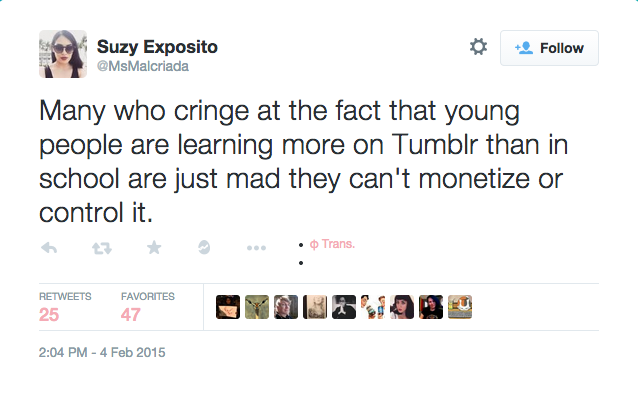Open the @MsMalcriada handle link
Viewport: 638px width, 394px height.
143,66
